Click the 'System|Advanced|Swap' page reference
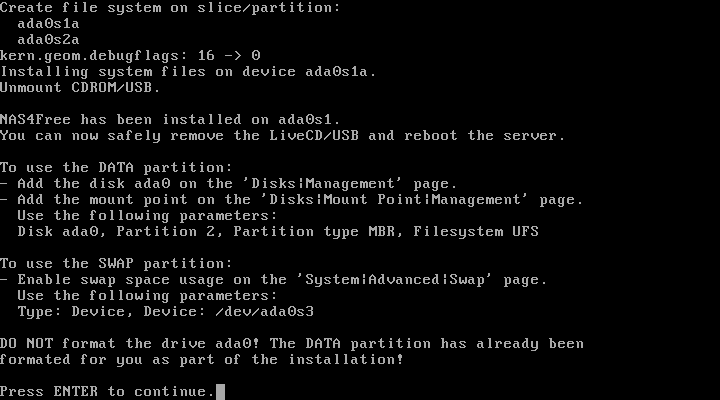720x400 pixels. [394, 280]
